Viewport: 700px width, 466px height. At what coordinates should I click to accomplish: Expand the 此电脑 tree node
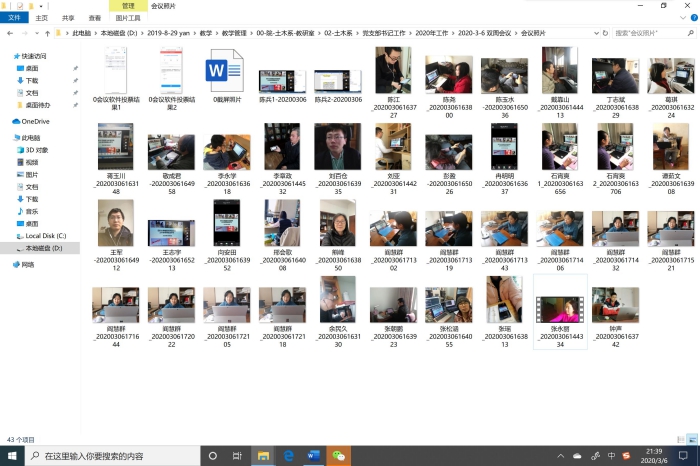coord(5,138)
